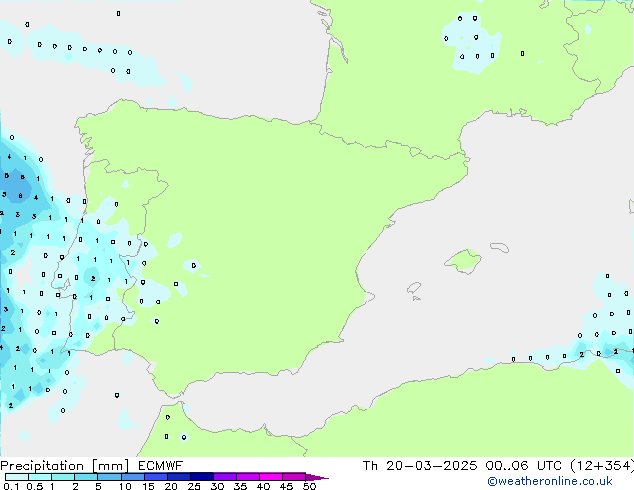The width and height of the screenshot is (634, 490).
Task: Click the legend value label 20
Action: coord(171,487)
